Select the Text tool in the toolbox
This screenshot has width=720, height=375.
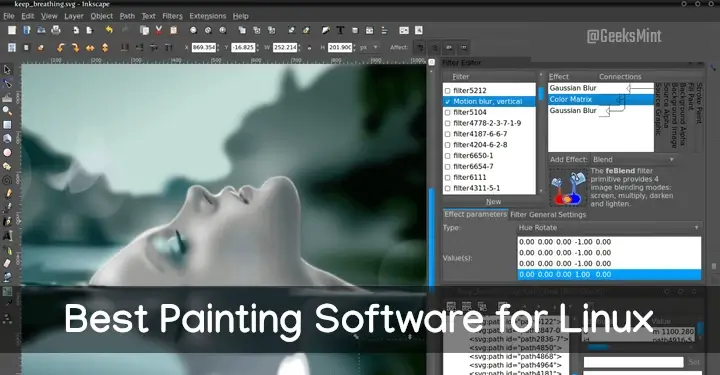click(x=7, y=235)
